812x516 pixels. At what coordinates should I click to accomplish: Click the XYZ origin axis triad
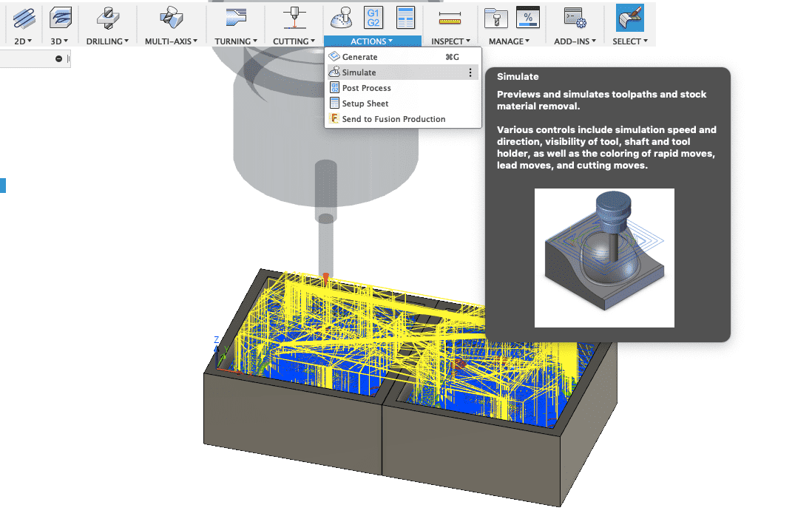pyautogui.click(x=224, y=355)
